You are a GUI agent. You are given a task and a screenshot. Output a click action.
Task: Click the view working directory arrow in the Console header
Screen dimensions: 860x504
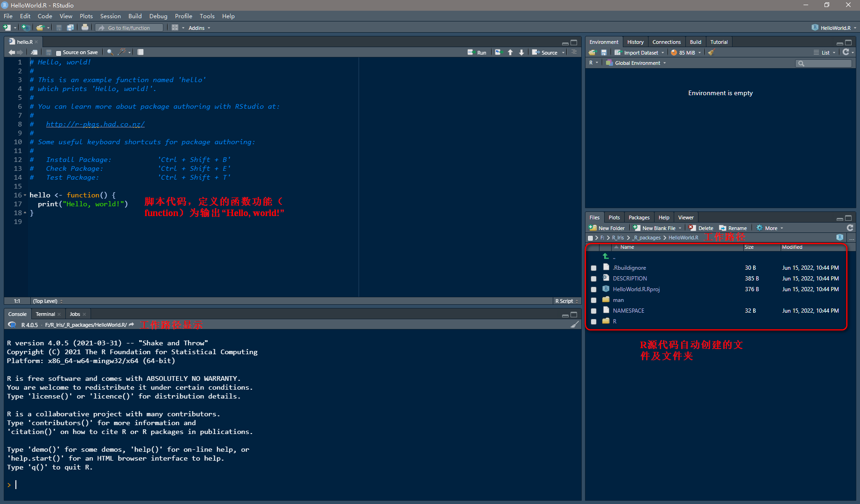[132, 324]
